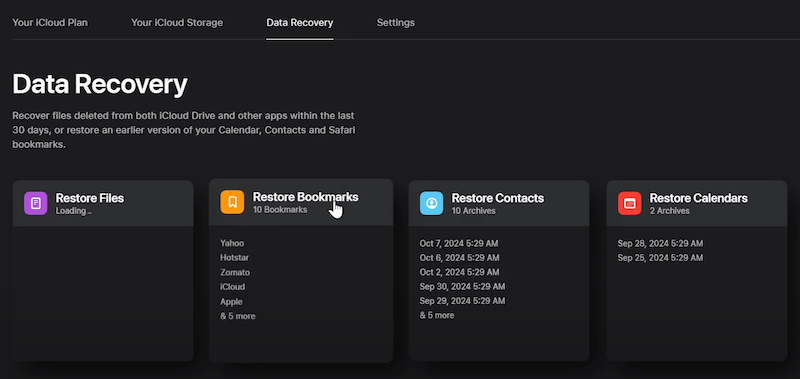Select the Hotstar bookmark entry
The width and height of the screenshot is (800, 379).
pyautogui.click(x=235, y=258)
